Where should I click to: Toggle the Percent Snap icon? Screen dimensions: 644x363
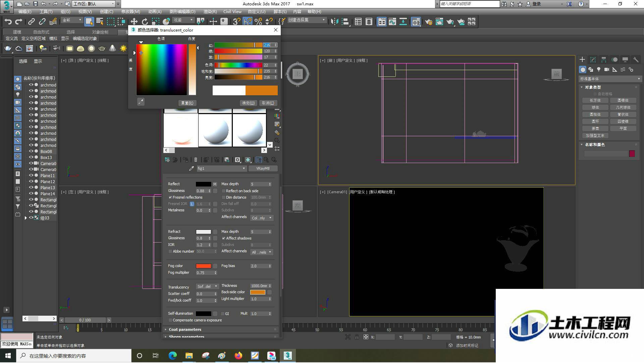click(258, 22)
